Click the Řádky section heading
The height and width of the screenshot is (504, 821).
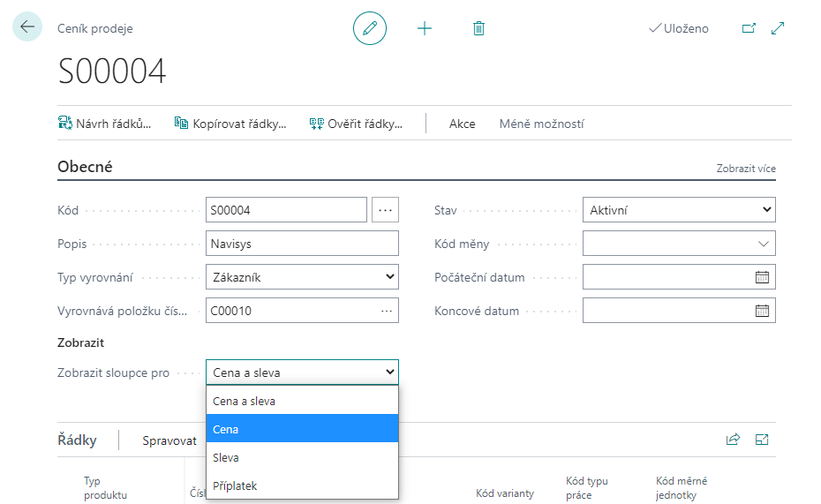(77, 440)
